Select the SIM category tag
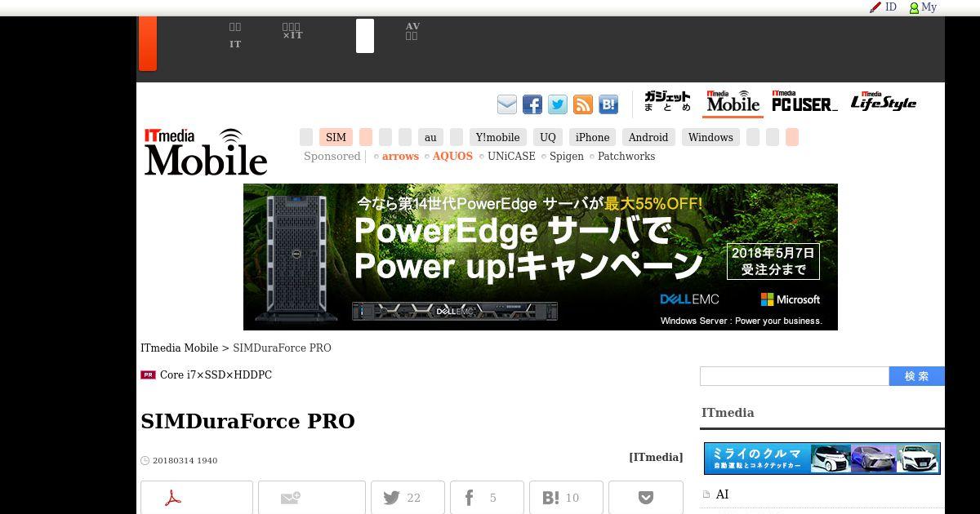Screen dimensions: 980x514 coord(336,137)
